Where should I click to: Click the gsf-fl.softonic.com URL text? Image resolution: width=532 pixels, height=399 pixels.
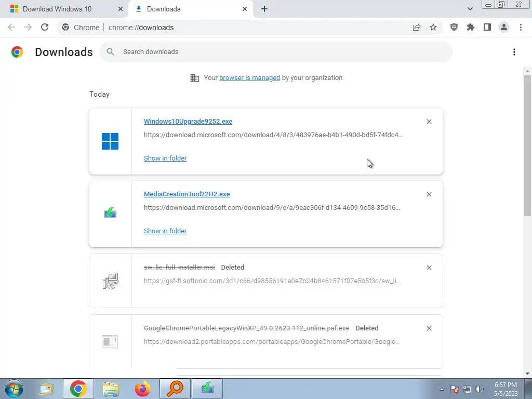[x=272, y=281]
